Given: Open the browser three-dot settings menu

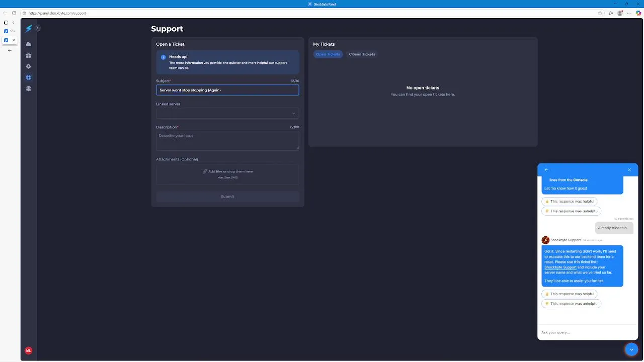Looking at the screenshot, I should tap(629, 13).
